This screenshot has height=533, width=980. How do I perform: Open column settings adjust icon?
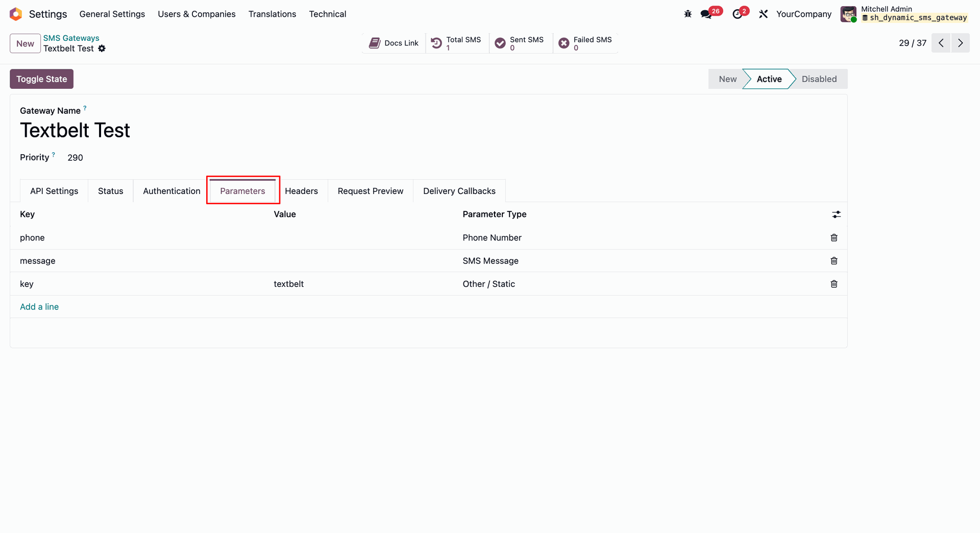pos(836,214)
